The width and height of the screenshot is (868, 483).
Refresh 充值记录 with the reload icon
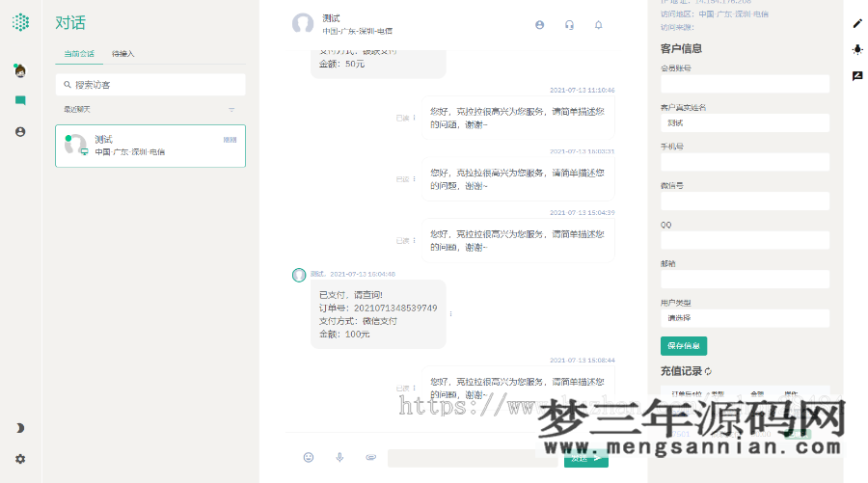tap(709, 371)
